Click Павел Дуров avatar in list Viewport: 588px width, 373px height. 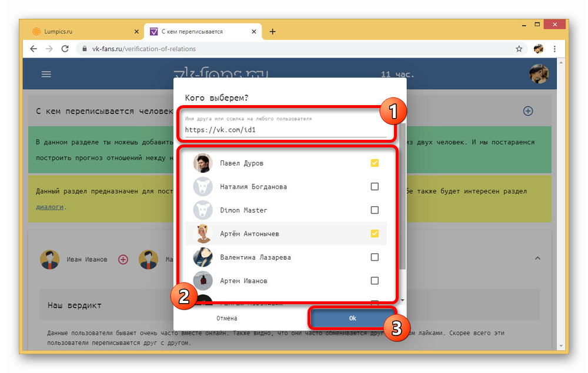point(203,163)
